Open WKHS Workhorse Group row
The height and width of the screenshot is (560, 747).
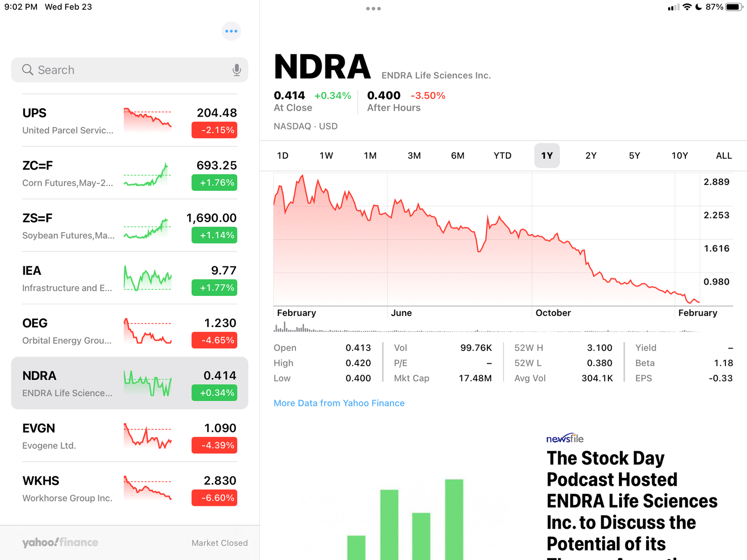tap(129, 489)
